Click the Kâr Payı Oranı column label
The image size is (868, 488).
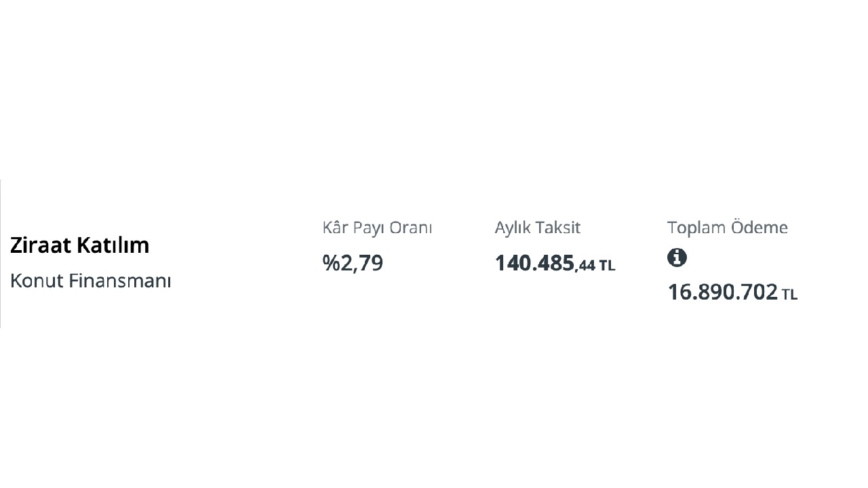pyautogui.click(x=377, y=228)
